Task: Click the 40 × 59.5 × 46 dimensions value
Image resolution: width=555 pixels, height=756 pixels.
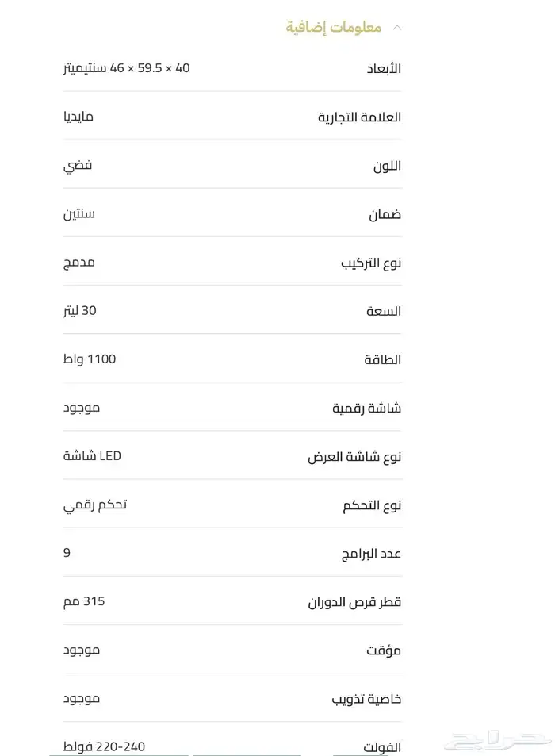Action: pos(126,69)
